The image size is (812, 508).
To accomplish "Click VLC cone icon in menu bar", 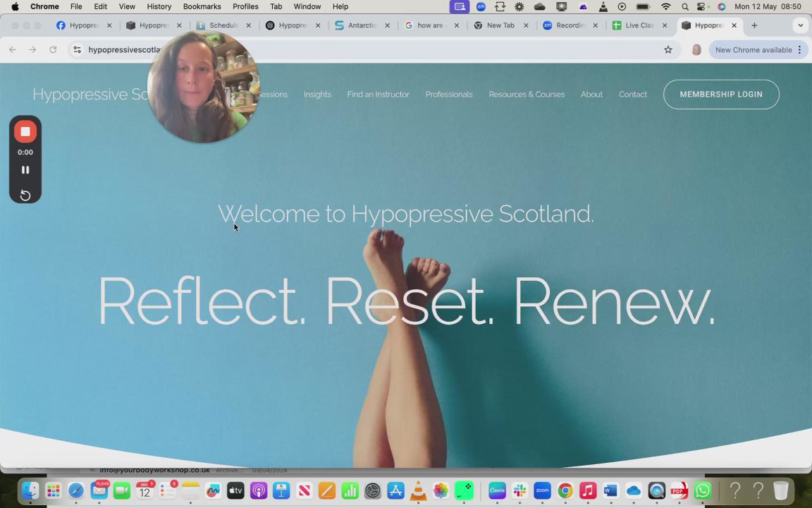I will coord(603,7).
